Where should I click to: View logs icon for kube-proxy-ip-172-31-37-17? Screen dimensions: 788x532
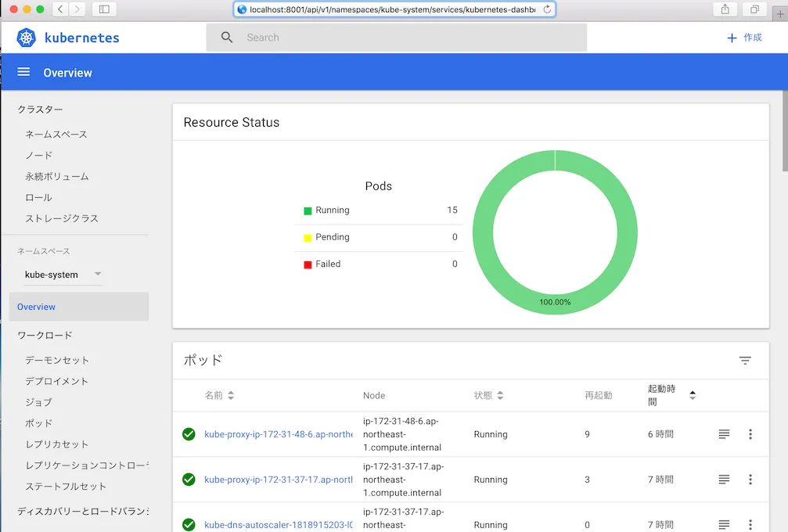(x=724, y=480)
